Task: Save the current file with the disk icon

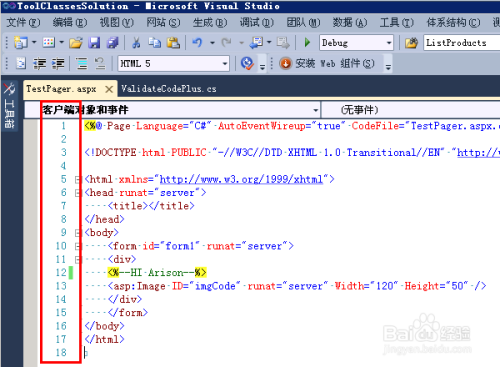Action: [94, 43]
